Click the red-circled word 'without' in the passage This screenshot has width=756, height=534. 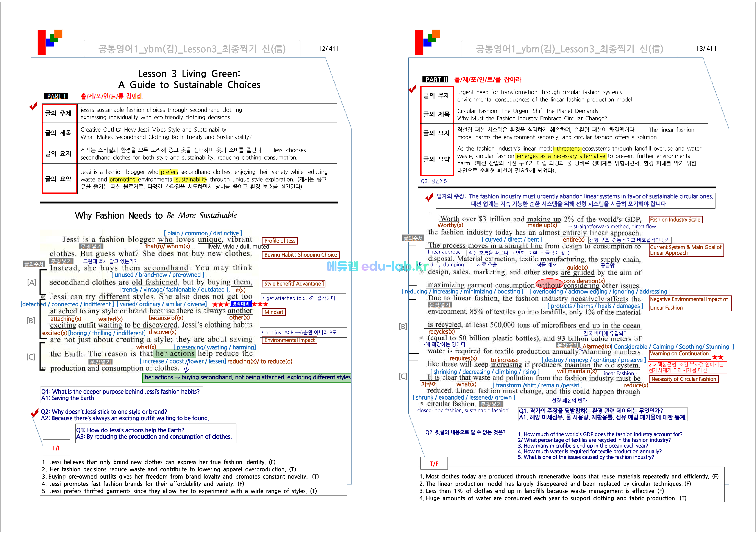pyautogui.click(x=549, y=285)
